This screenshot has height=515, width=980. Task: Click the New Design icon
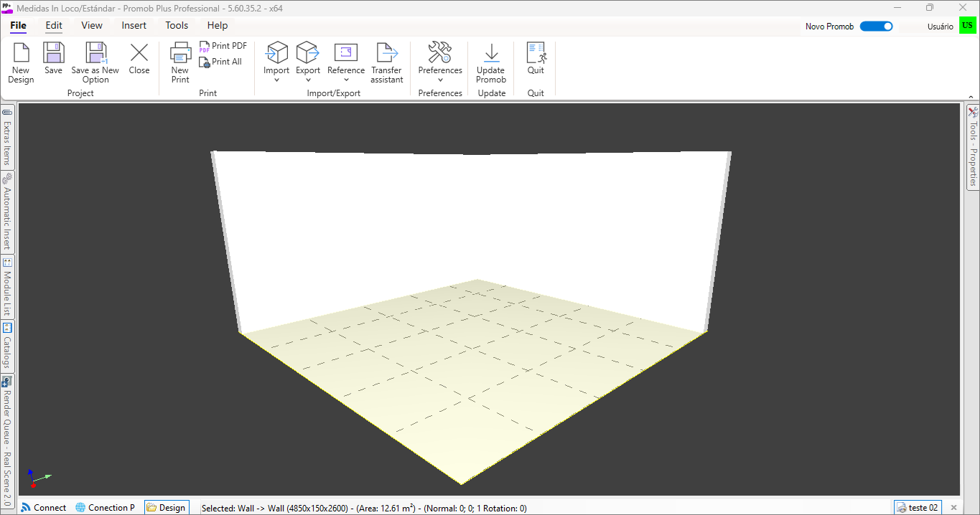[x=21, y=54]
